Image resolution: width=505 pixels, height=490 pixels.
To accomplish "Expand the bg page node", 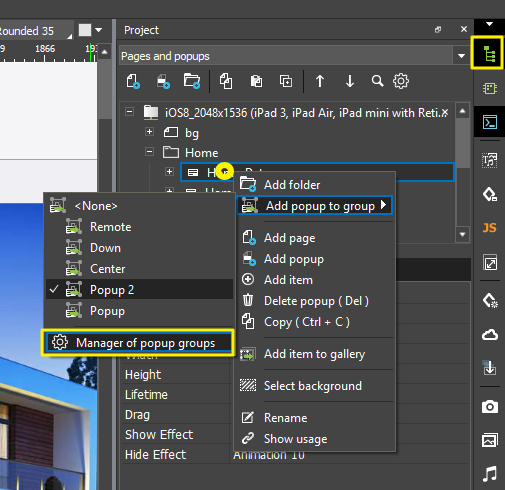I will (x=149, y=132).
